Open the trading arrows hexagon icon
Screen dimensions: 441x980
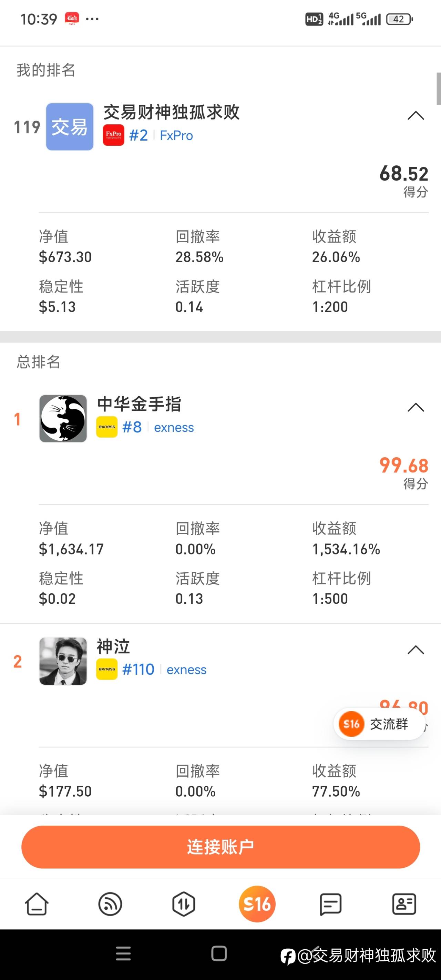tap(183, 904)
